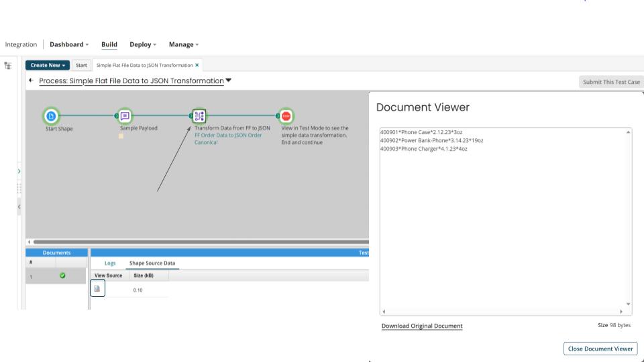
Task: Open the Deploy menu dropdown
Action: (142, 45)
